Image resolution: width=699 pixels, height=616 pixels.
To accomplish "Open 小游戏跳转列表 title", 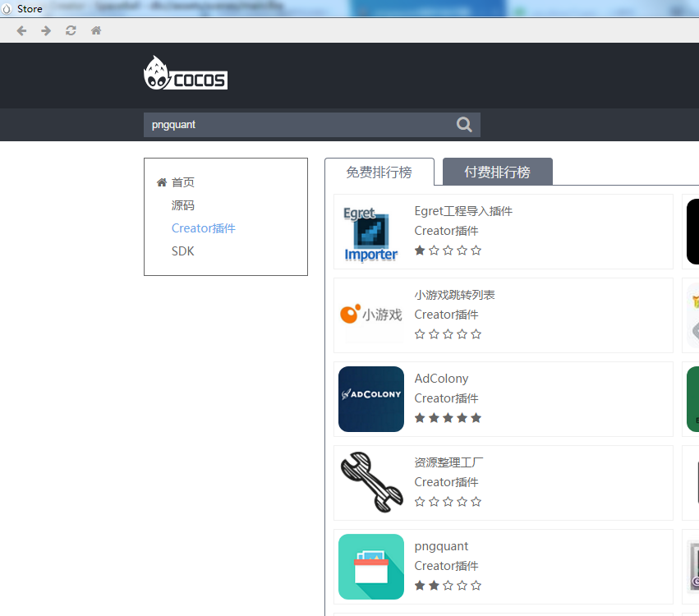I will [x=455, y=295].
